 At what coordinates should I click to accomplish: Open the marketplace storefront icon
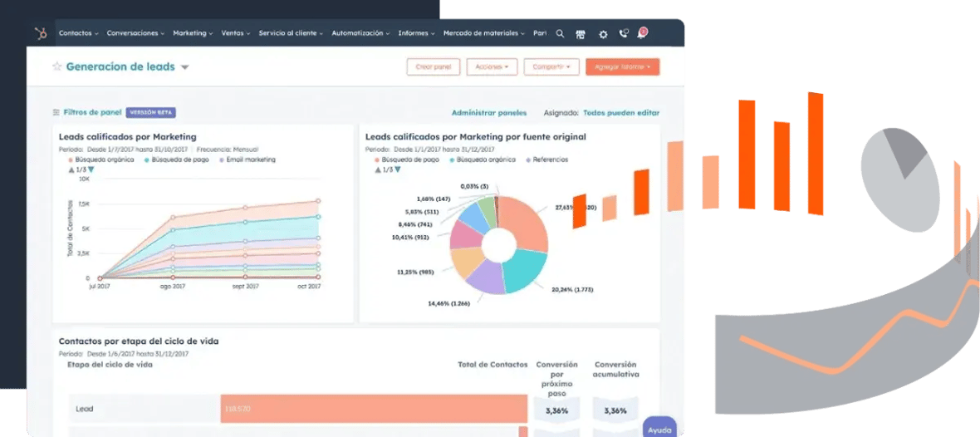point(581,34)
